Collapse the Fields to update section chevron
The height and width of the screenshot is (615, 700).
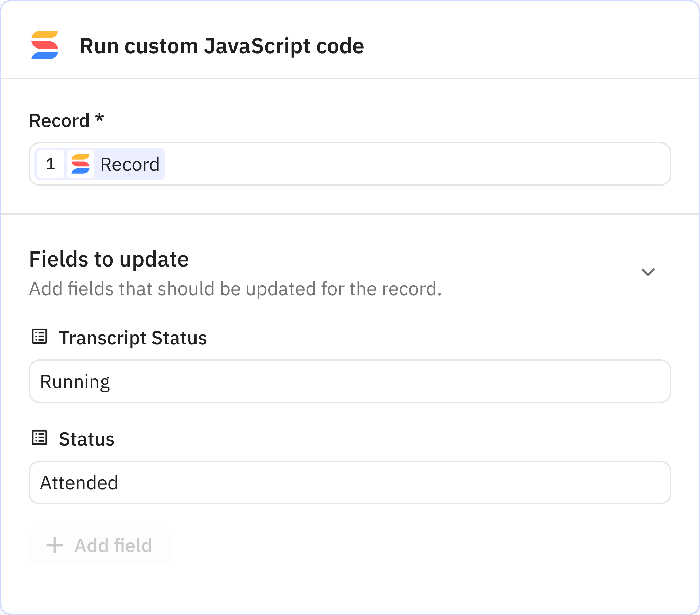647,272
